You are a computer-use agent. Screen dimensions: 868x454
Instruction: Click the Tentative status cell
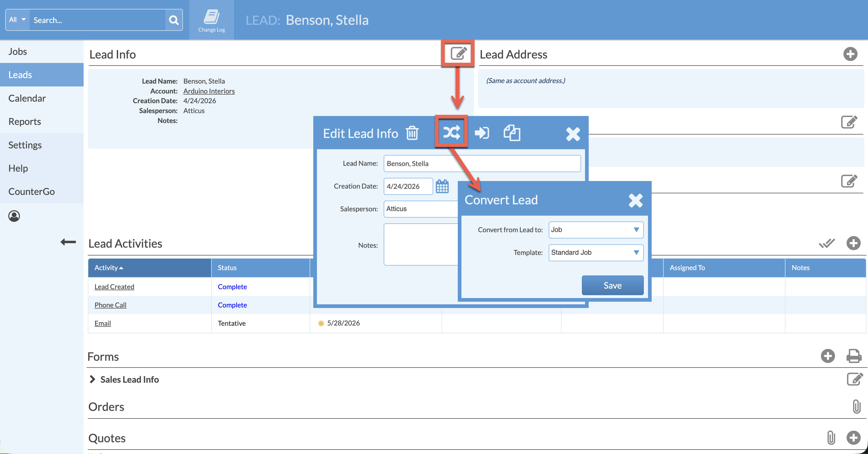tap(261, 323)
